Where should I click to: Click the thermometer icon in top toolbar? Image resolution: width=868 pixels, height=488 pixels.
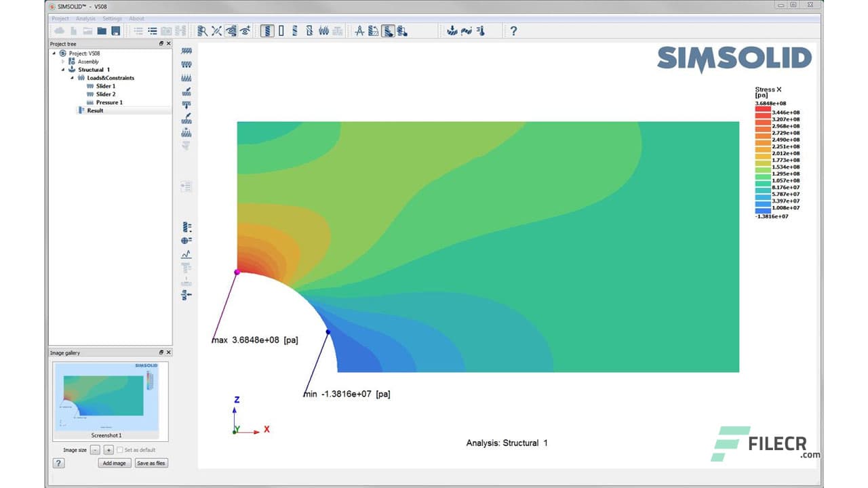coord(481,31)
